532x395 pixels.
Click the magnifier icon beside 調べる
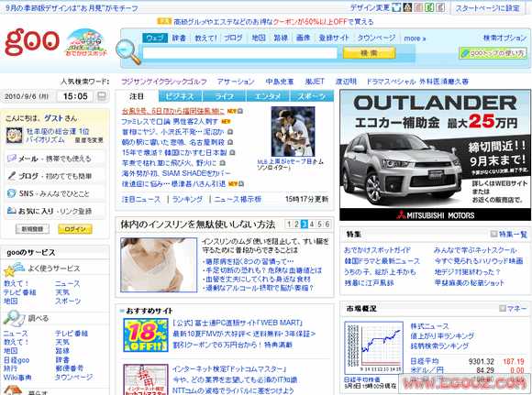14,318
